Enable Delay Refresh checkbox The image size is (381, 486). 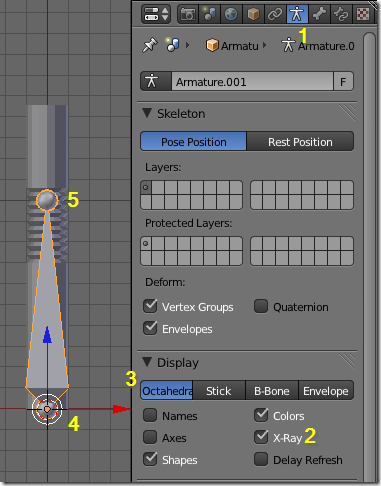point(261,459)
